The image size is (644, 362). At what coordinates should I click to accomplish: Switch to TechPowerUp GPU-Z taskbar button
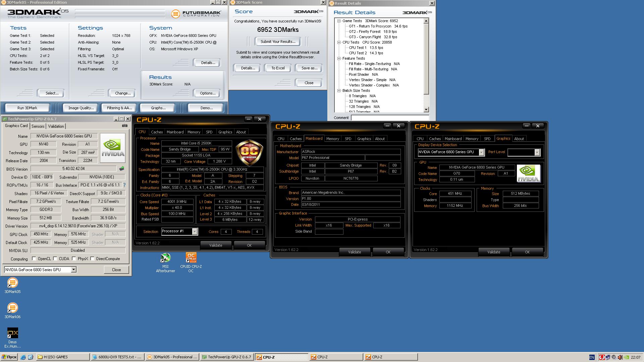[226, 357]
